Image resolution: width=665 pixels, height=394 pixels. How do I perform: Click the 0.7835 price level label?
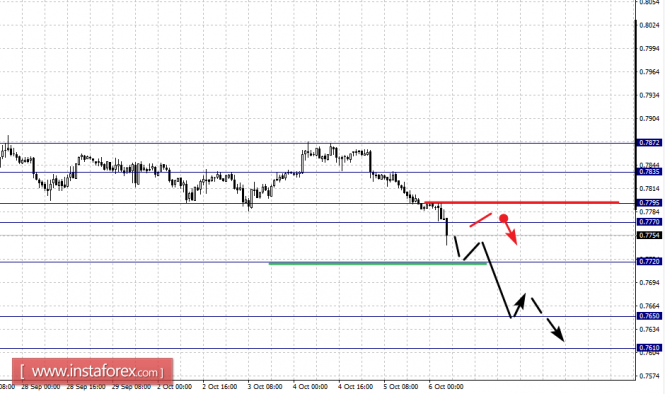pos(649,172)
